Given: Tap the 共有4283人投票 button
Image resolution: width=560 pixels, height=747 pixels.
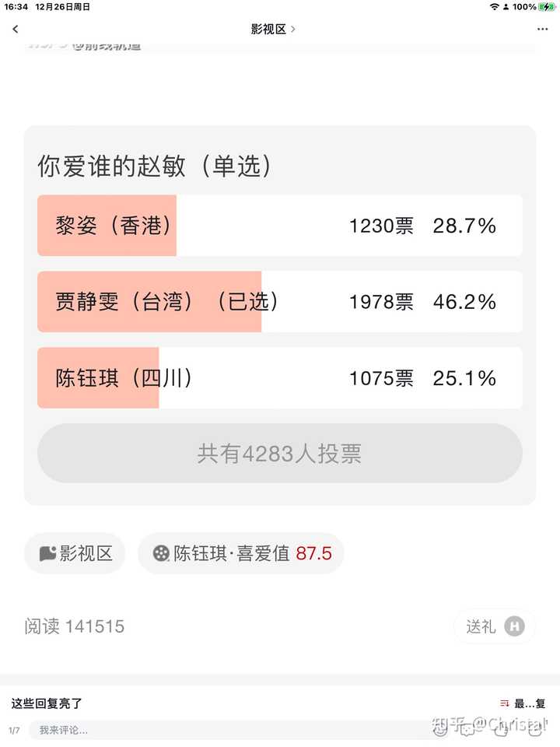Looking at the screenshot, I should [279, 454].
